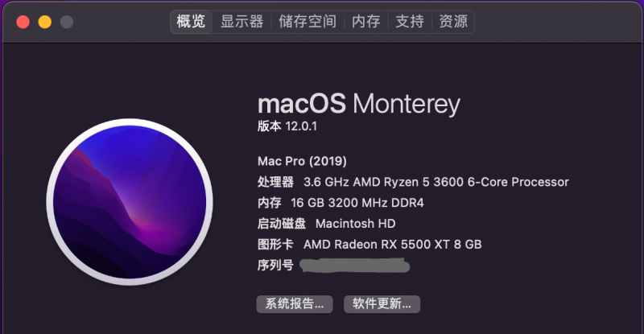Click the 启动磁盘 Macintosh HD line
The height and width of the screenshot is (334, 644).
click(326, 224)
